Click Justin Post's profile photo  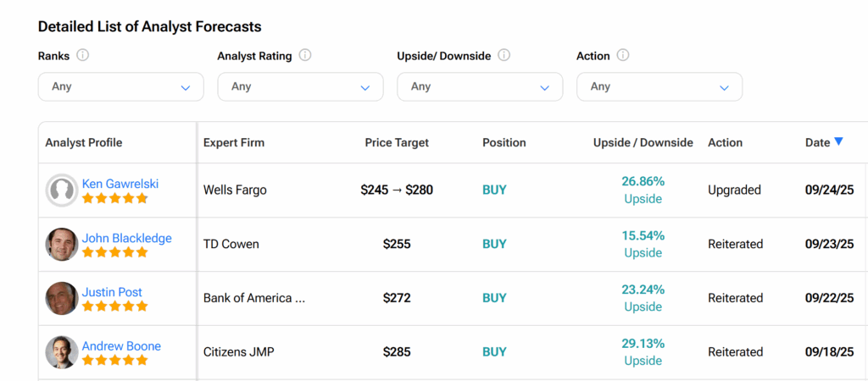click(62, 298)
